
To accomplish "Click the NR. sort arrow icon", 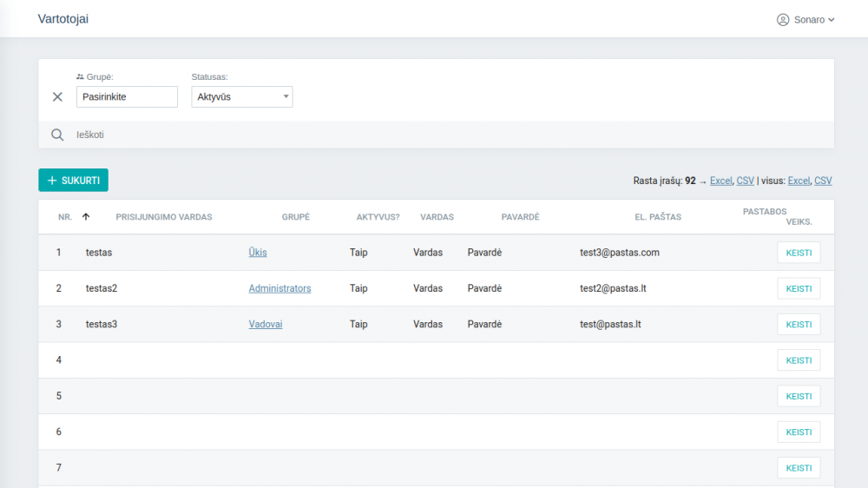I will pos(86,217).
